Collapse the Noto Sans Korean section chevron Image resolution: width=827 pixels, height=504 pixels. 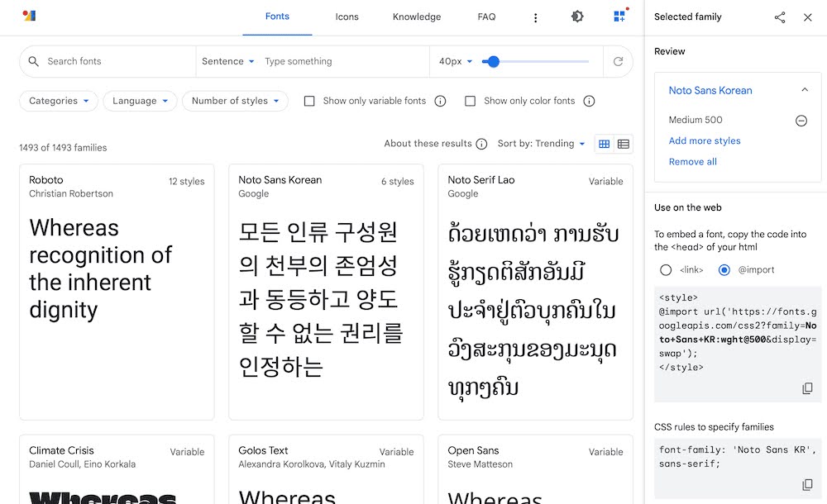pyautogui.click(x=805, y=89)
